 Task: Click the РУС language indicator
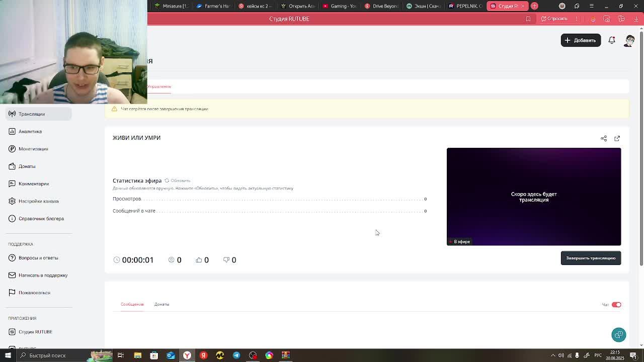[x=599, y=355]
